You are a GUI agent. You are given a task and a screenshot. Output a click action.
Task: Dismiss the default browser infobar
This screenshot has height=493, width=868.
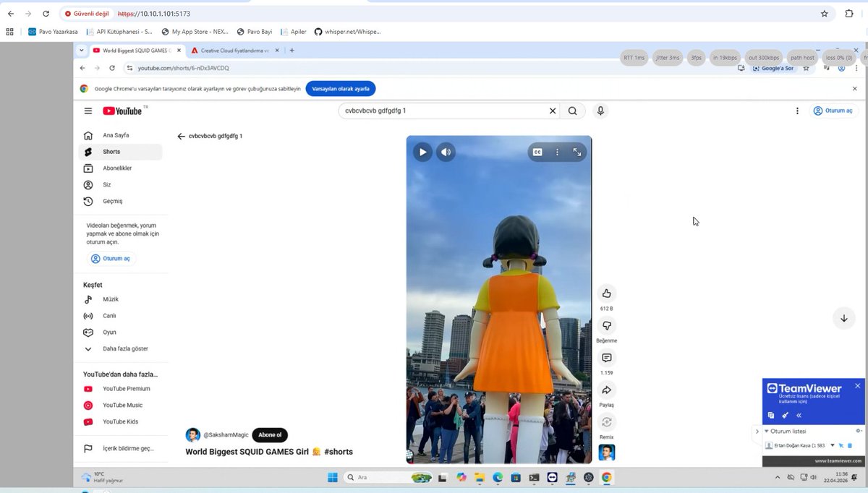tap(854, 88)
